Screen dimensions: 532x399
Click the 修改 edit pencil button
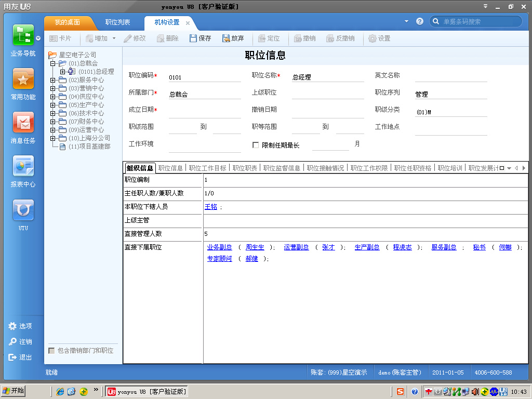135,38
